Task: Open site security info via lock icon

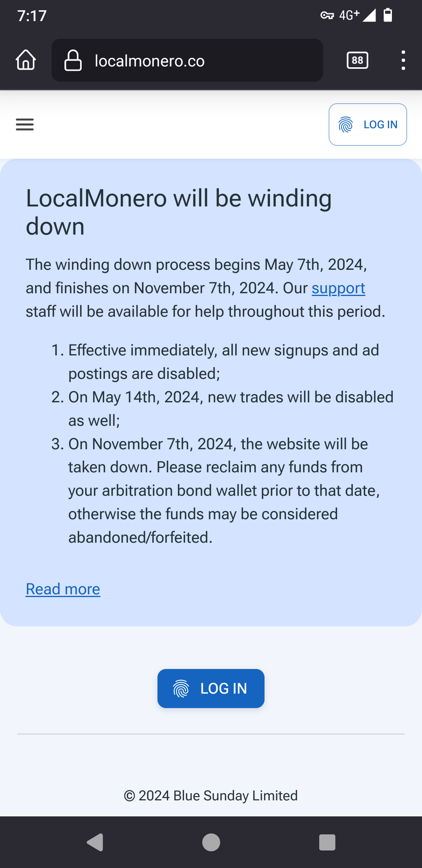Action: point(73,61)
